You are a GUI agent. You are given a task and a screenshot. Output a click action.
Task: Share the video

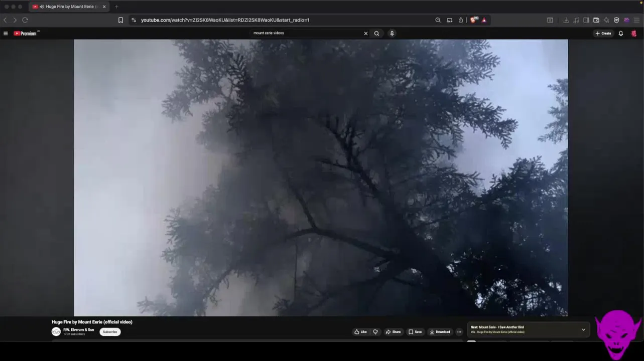coord(393,332)
